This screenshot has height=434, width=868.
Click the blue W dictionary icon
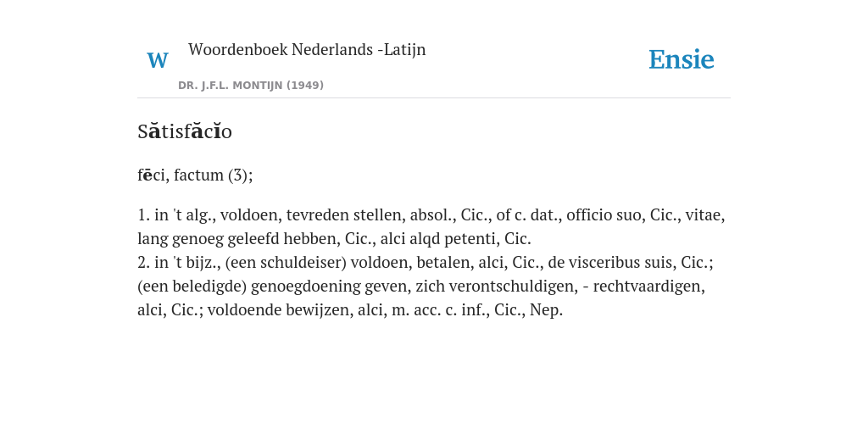pos(157,60)
